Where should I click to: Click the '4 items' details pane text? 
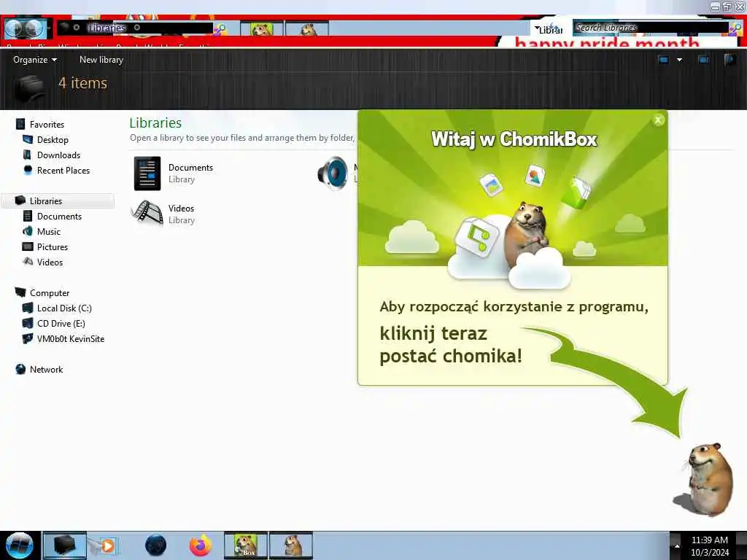[x=83, y=83]
